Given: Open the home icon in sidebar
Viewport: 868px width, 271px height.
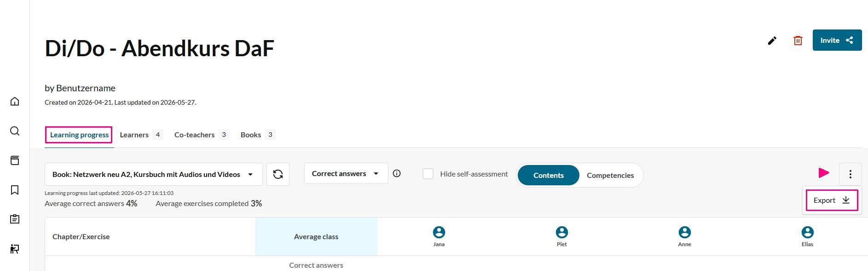Looking at the screenshot, I should click(15, 101).
